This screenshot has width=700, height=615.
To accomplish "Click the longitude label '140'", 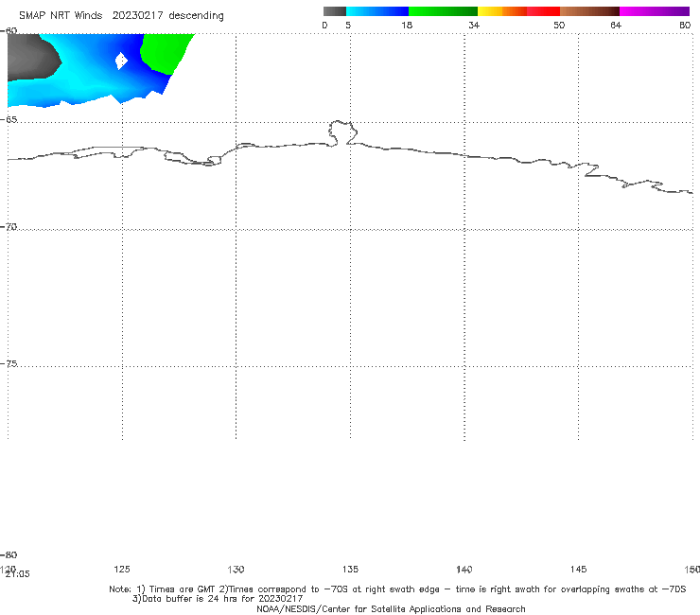I will 464,569.
